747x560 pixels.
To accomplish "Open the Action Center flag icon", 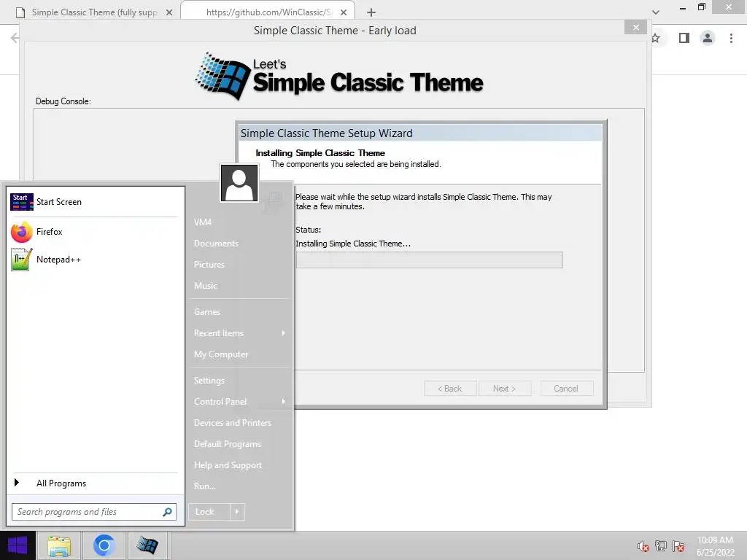I will point(678,546).
